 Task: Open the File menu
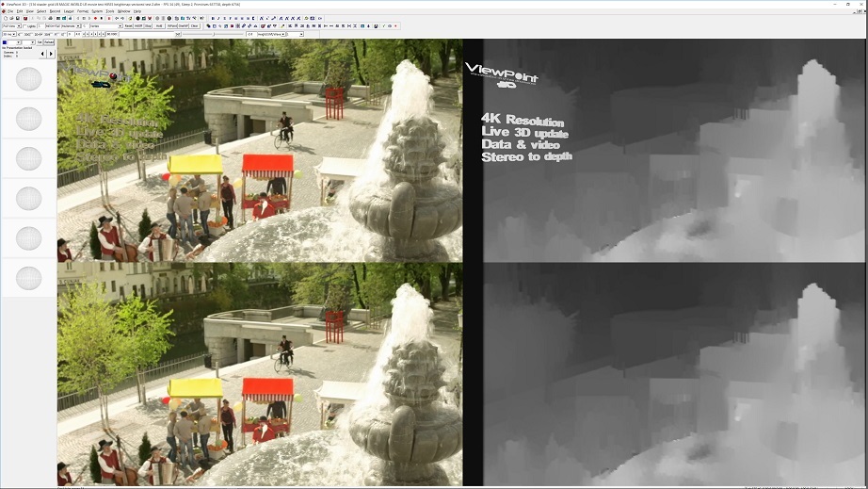[x=10, y=11]
